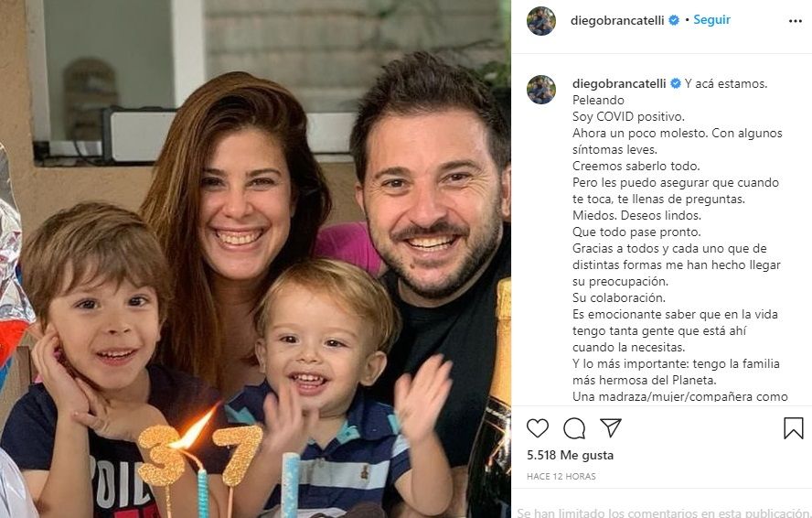Like the post with the heart icon

tap(538, 428)
